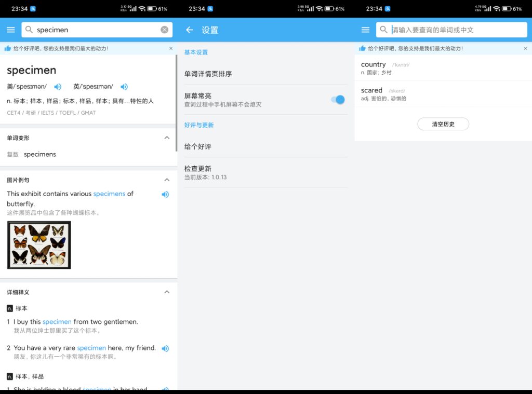This screenshot has width=532, height=394.
Task: Open the butterfly specimens picture
Action: [x=39, y=245]
